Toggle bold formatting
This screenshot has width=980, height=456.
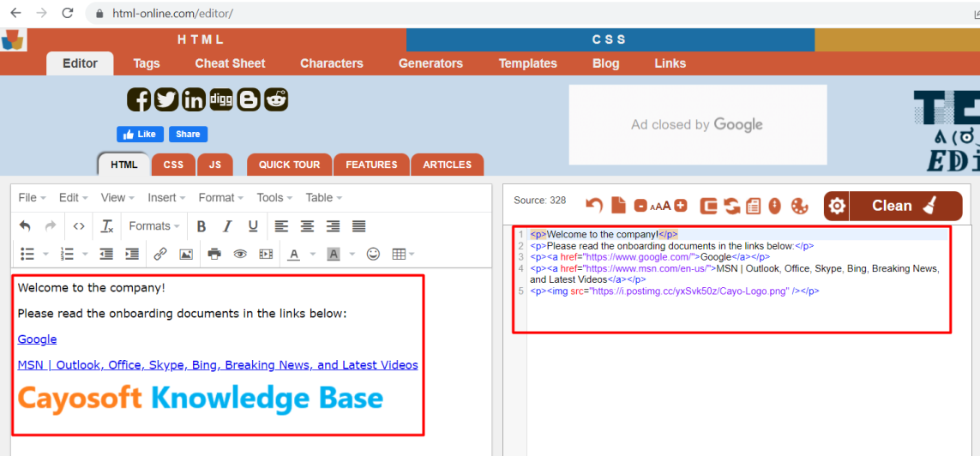tap(201, 226)
